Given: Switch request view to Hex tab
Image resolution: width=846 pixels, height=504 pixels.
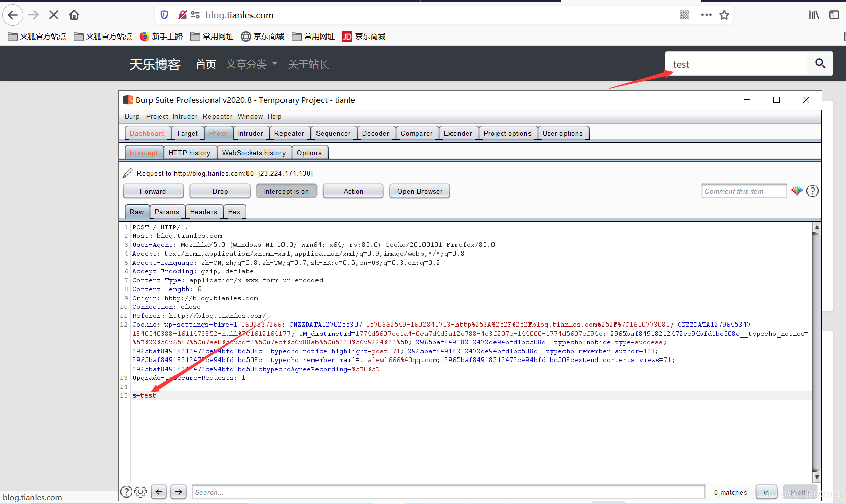Looking at the screenshot, I should [x=234, y=212].
